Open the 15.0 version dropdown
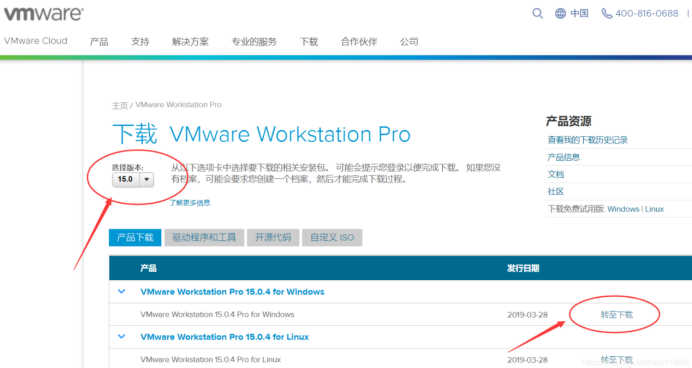 (133, 179)
